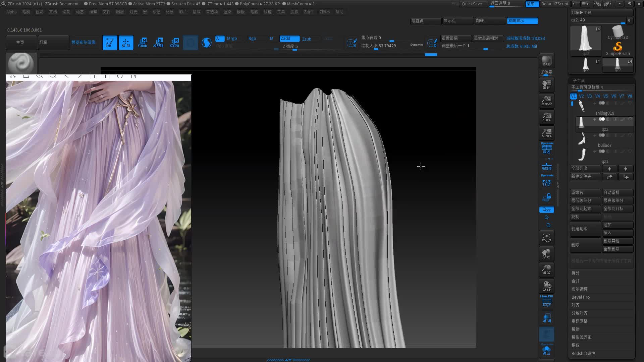Click the 滚动 scroll canvas icon

546,85
